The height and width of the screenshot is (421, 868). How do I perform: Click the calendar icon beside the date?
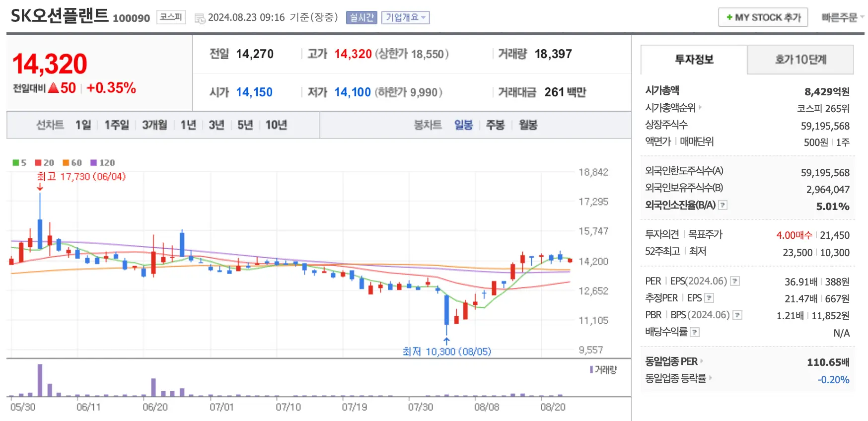pyautogui.click(x=200, y=18)
